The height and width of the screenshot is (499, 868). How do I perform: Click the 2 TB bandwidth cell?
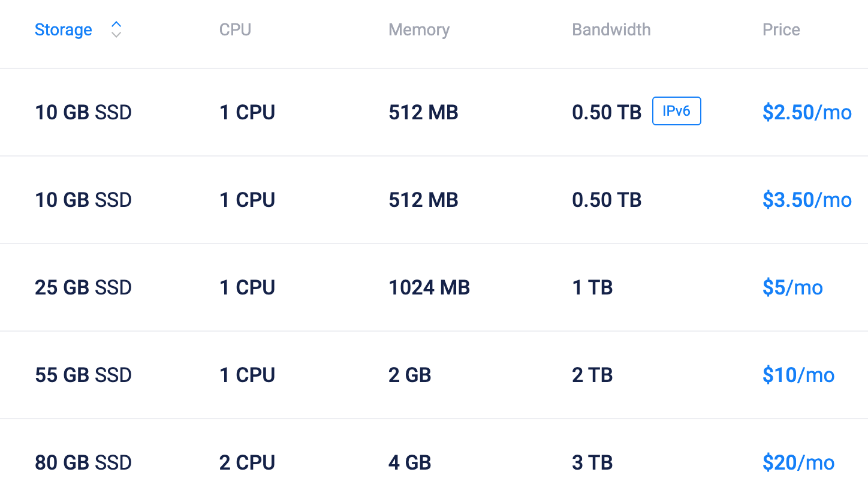point(592,375)
